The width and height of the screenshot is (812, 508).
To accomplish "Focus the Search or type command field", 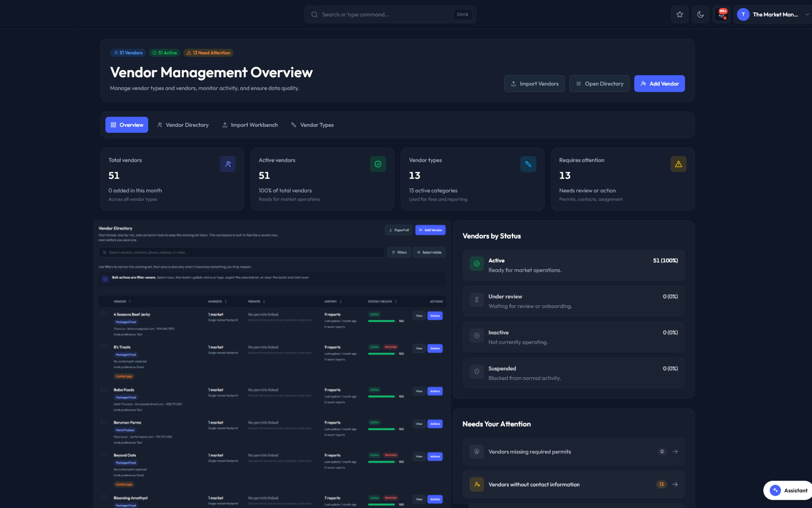I will point(390,15).
